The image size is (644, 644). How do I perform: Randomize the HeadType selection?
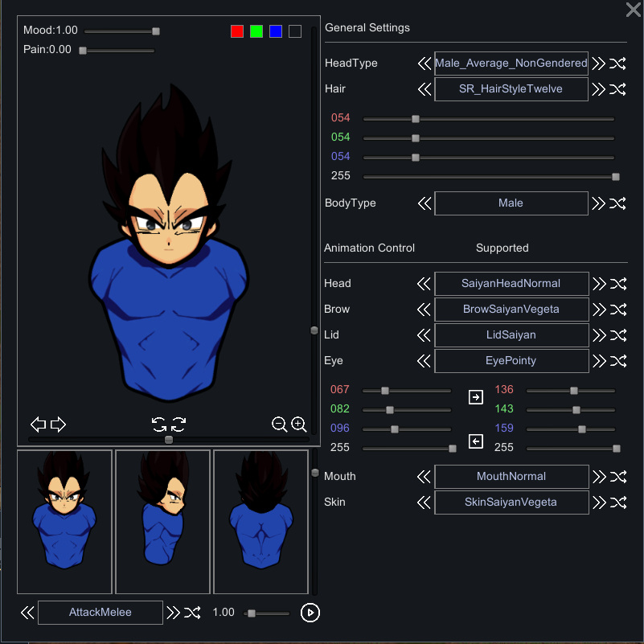[617, 64]
